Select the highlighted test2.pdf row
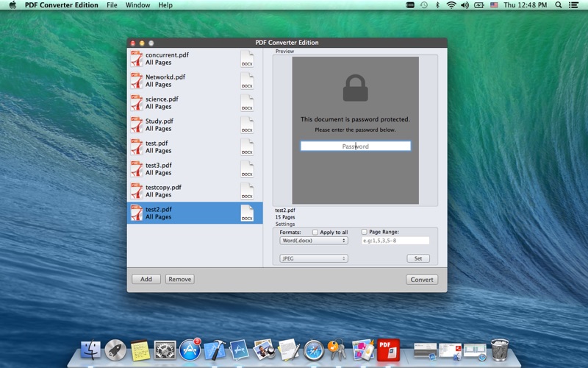The width and height of the screenshot is (588, 368). [195, 213]
